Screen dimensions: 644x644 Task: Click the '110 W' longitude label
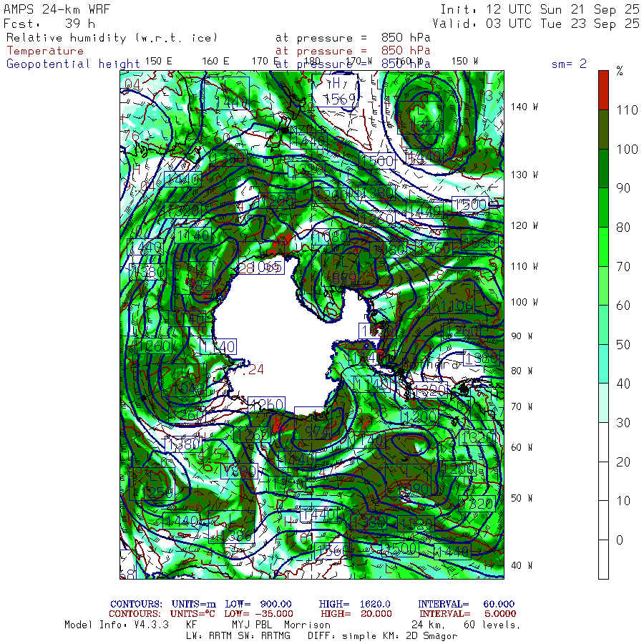pyautogui.click(x=525, y=267)
